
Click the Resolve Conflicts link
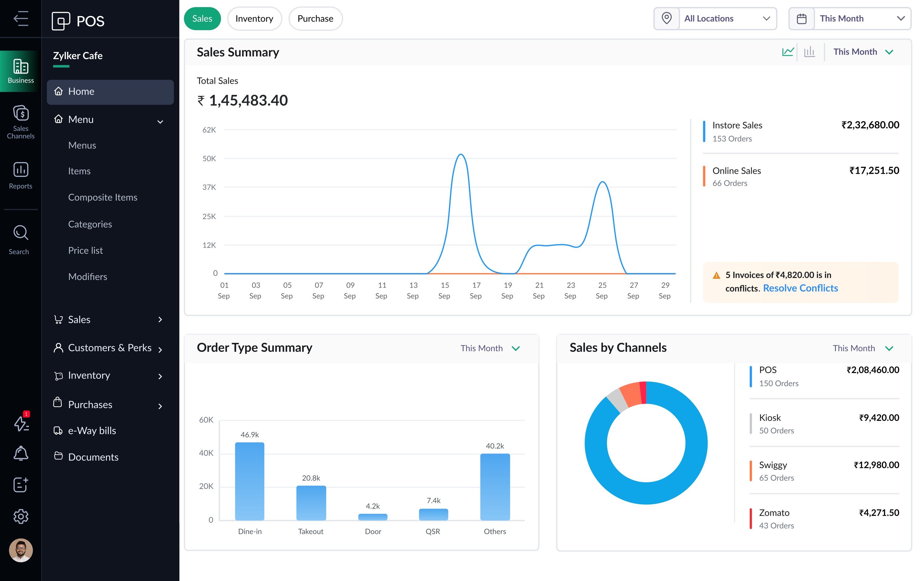coord(800,288)
